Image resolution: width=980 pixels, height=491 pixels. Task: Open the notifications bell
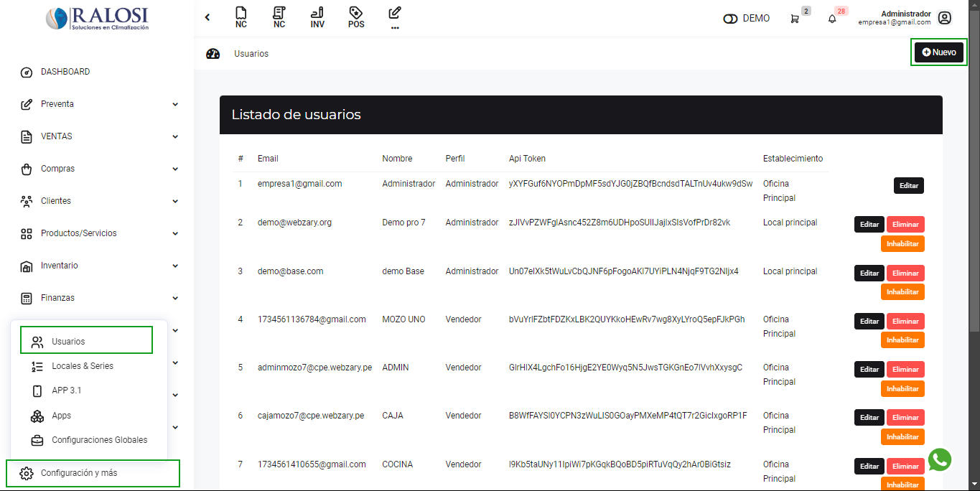click(x=832, y=19)
